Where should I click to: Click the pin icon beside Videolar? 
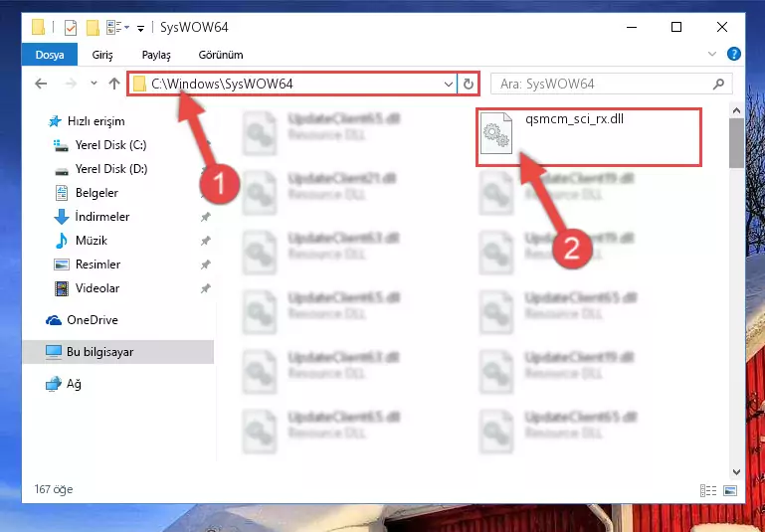click(205, 288)
